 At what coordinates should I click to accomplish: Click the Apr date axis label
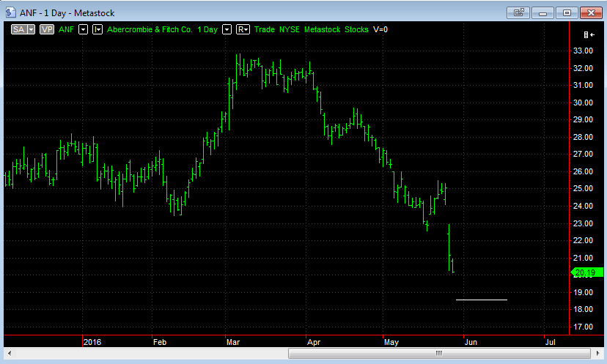314,342
